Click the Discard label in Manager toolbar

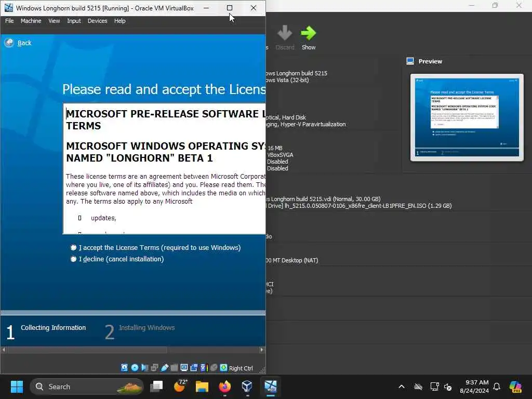[285, 47]
